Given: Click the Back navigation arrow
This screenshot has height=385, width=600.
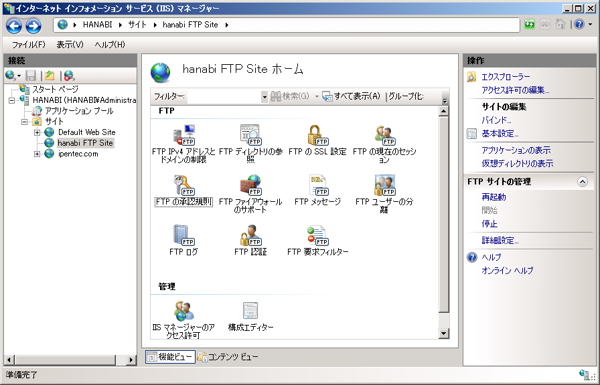Looking at the screenshot, I should coord(14,26).
